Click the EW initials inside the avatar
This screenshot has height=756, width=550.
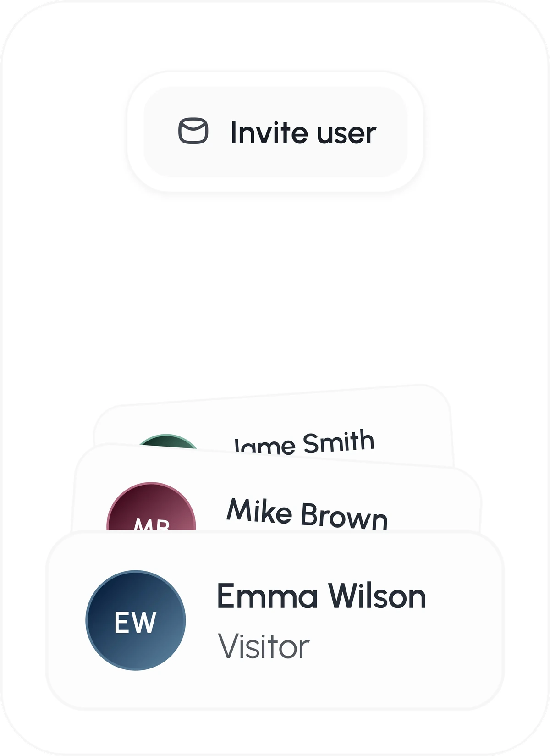click(136, 623)
